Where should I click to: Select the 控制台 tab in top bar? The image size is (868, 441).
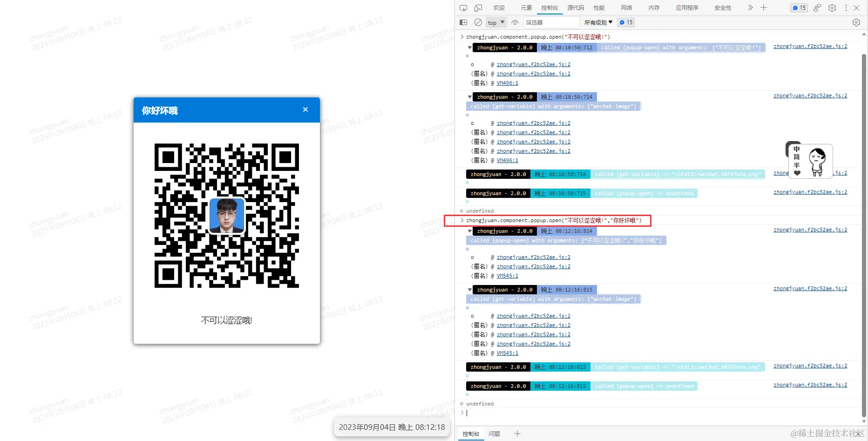coord(549,8)
